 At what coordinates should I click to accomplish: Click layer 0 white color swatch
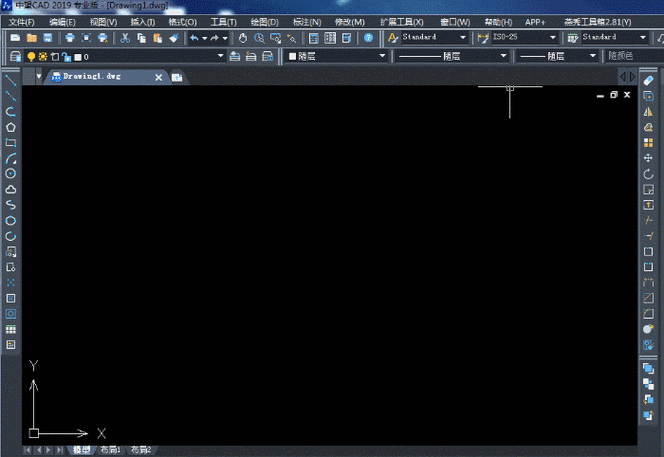pos(77,57)
